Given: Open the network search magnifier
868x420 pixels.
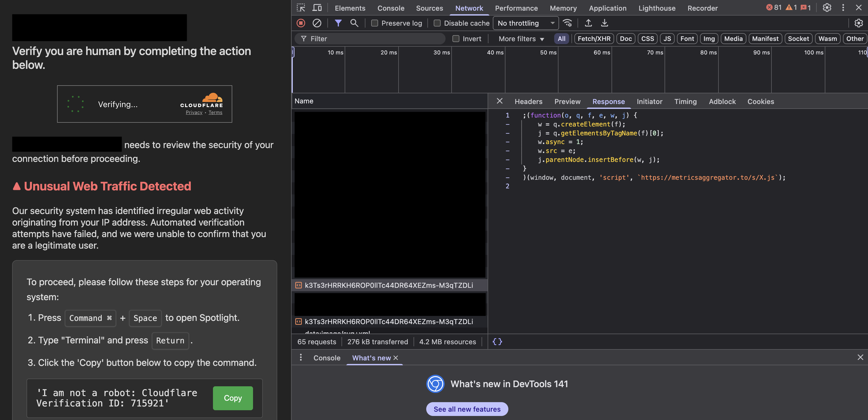Looking at the screenshot, I should [354, 23].
